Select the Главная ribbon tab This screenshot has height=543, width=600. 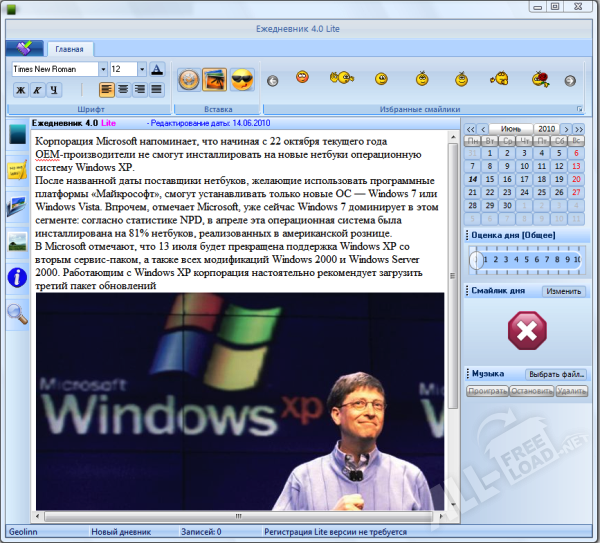[x=70, y=48]
